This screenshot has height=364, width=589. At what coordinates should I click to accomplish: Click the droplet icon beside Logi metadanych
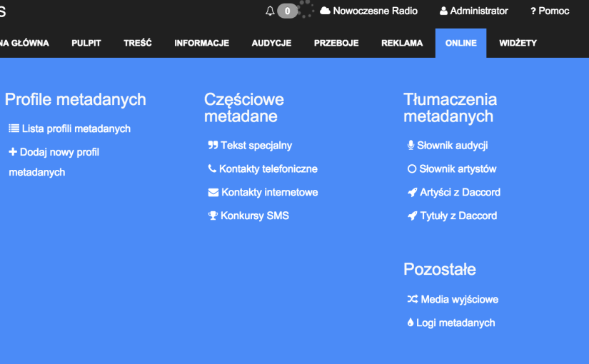(411, 323)
